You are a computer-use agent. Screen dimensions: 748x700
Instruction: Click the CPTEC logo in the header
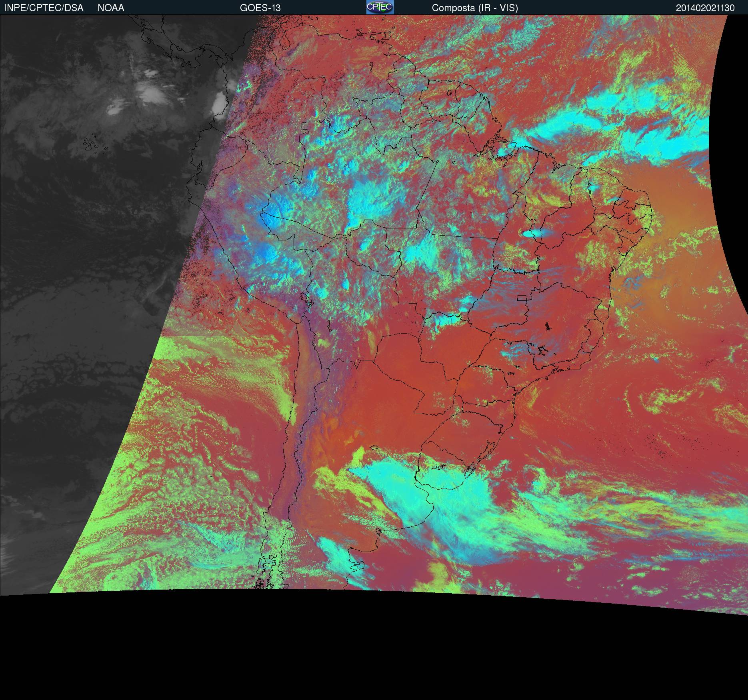click(x=380, y=7)
